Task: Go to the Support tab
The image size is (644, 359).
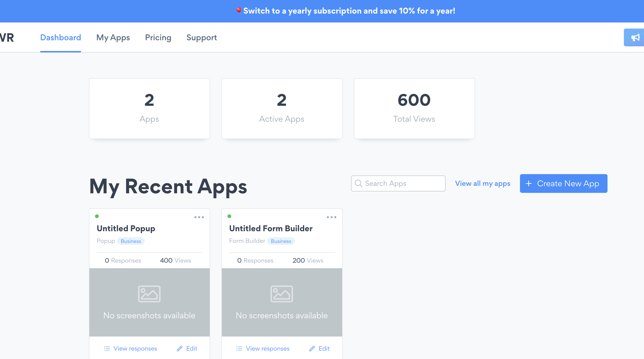Action: click(x=201, y=37)
